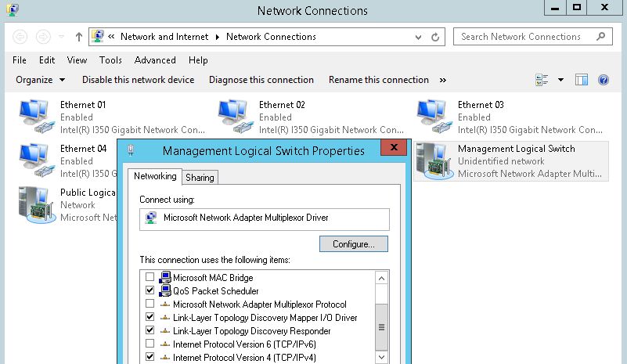
Task: Click the Change your view icon
Action: [x=542, y=80]
